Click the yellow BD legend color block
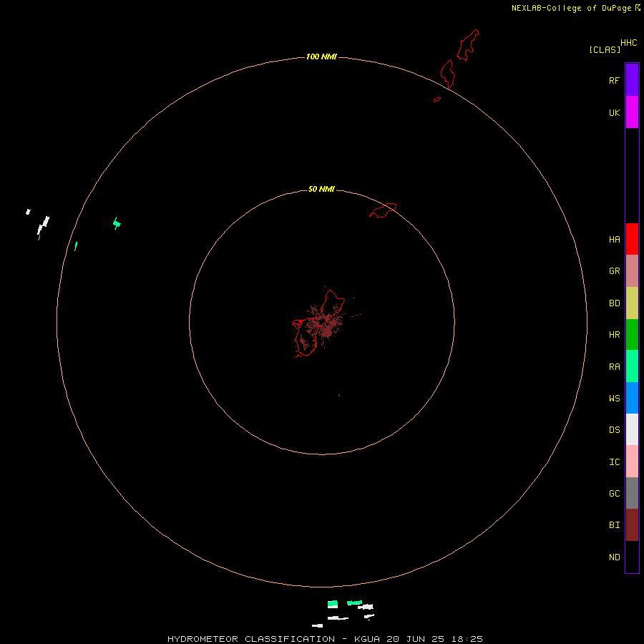The height and width of the screenshot is (644, 644). click(x=632, y=303)
